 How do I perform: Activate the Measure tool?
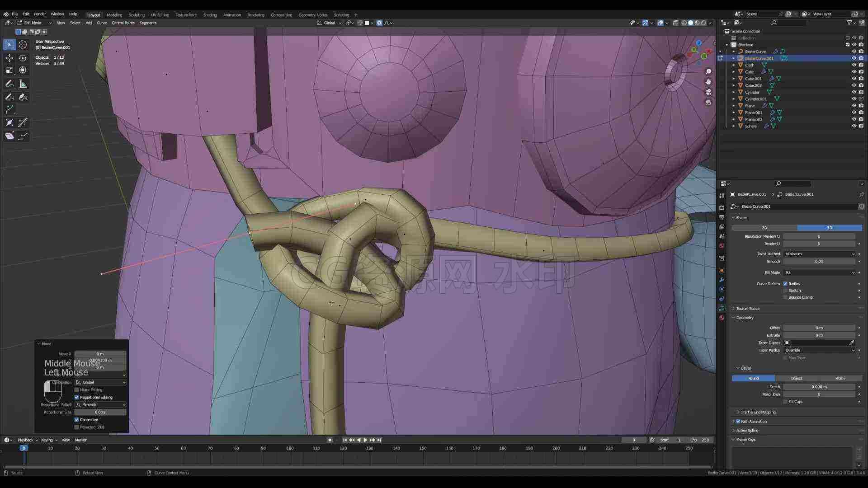(x=23, y=84)
